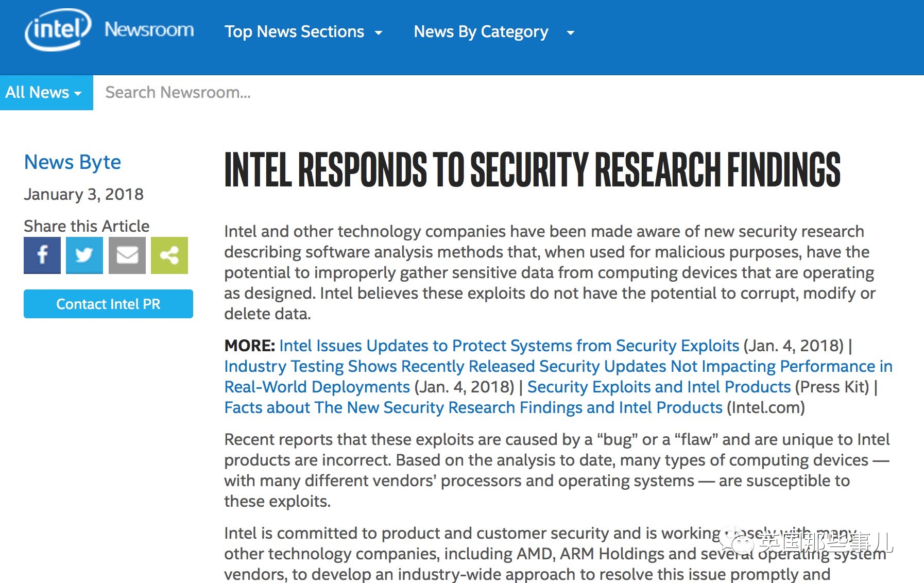The image size is (924, 583).
Task: Share article on Twitter
Action: (84, 255)
